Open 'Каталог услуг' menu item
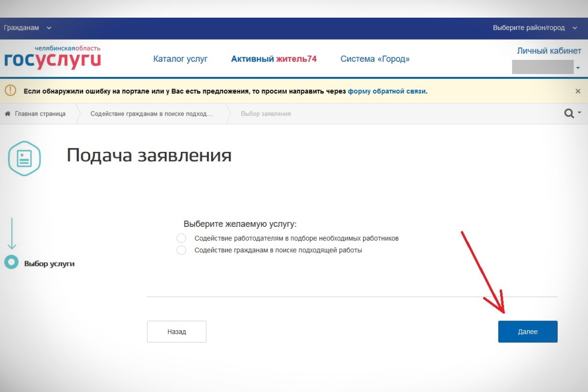Viewport: 588px width, 392px height. pos(180,59)
